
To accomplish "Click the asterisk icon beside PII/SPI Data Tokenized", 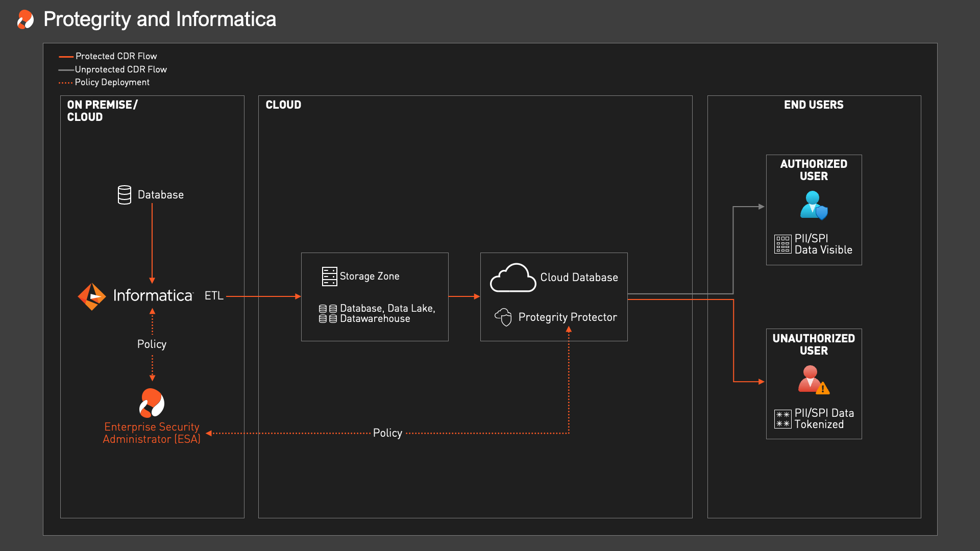I will point(783,419).
